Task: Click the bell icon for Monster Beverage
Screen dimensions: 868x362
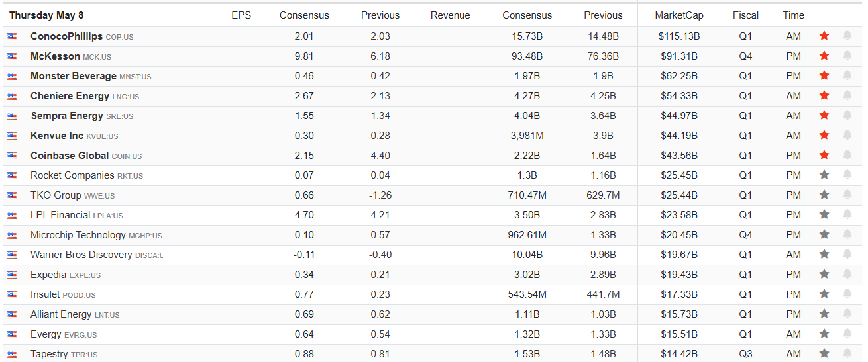Action: tap(847, 76)
